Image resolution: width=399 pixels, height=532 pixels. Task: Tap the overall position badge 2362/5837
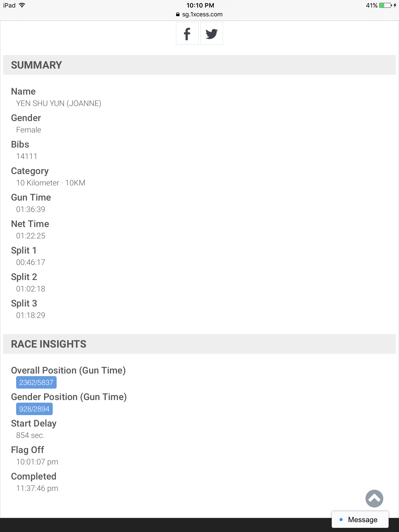pos(36,383)
